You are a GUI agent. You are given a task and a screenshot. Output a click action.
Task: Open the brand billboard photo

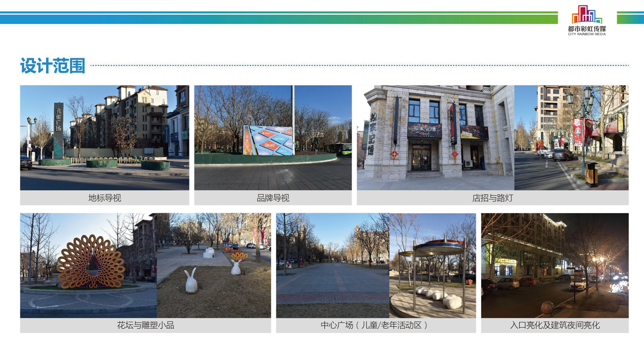pos(273,137)
